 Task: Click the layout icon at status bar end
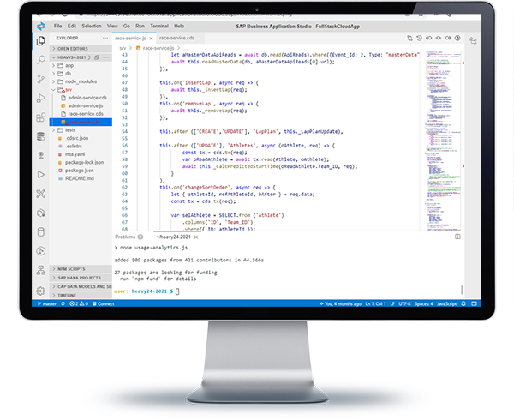474,304
